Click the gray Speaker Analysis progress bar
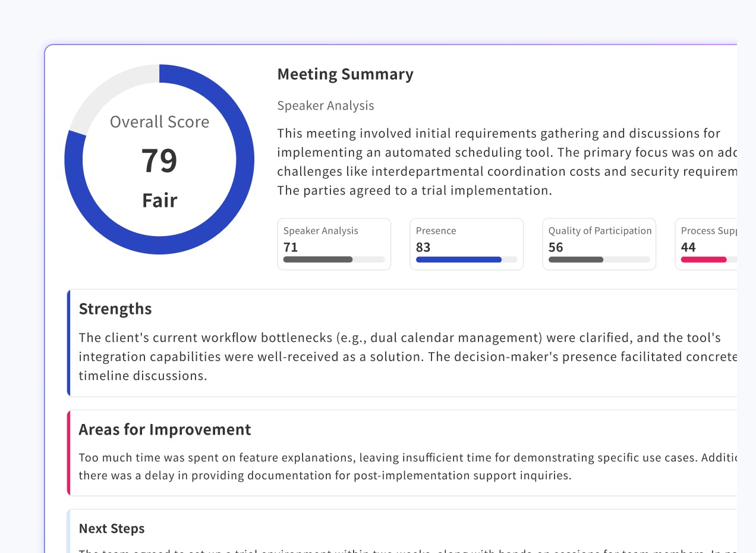Screen dimensions: 756x553 coord(334,259)
